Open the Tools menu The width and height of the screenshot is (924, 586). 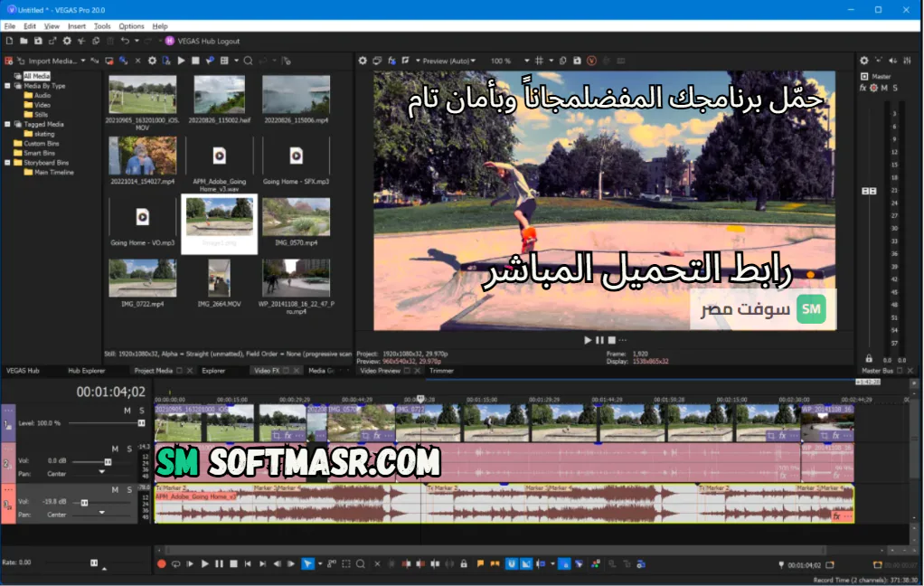click(102, 26)
